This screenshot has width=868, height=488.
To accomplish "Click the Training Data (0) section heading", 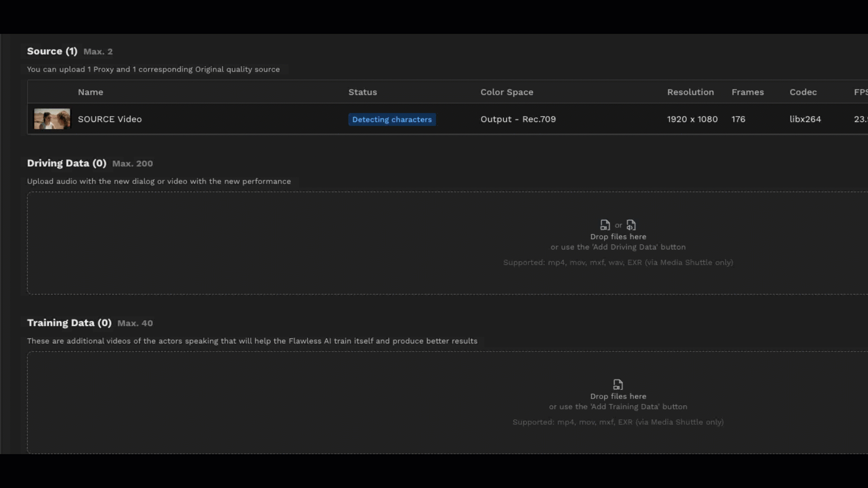I will [69, 323].
